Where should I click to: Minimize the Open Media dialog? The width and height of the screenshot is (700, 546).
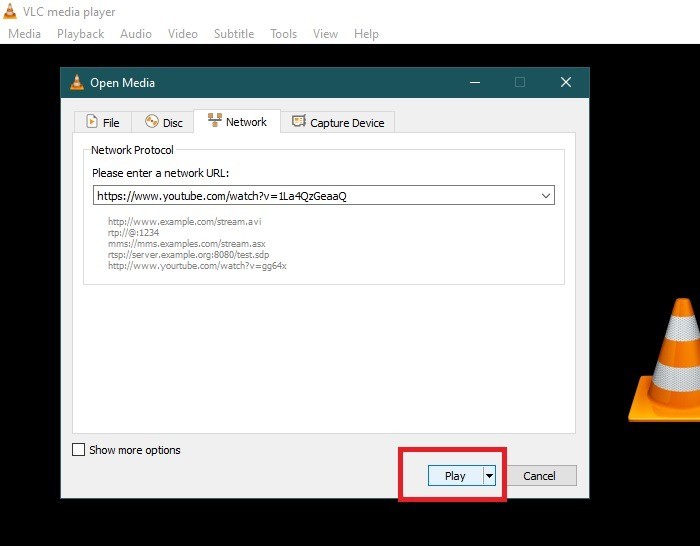[x=475, y=82]
